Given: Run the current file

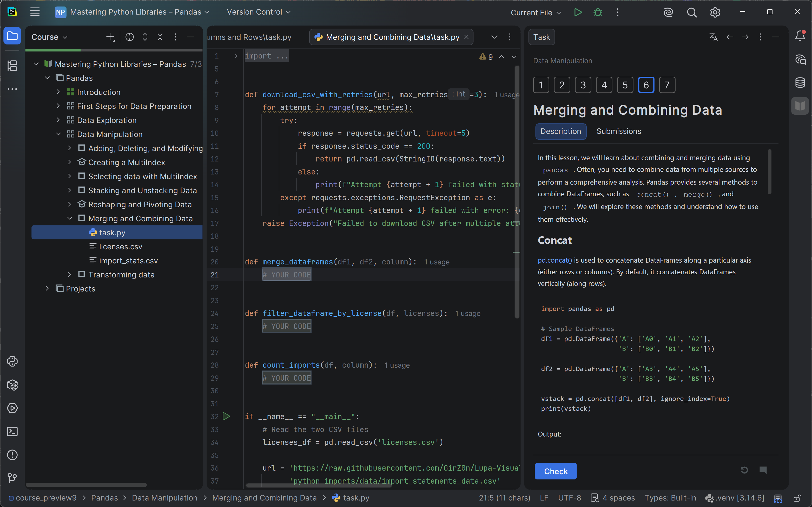Looking at the screenshot, I should click(578, 12).
